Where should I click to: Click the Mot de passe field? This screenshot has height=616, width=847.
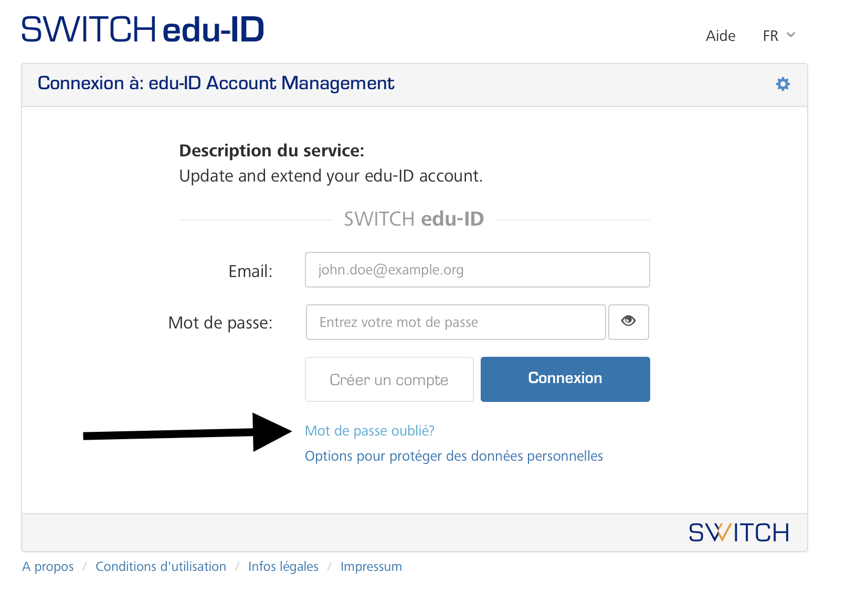[456, 322]
